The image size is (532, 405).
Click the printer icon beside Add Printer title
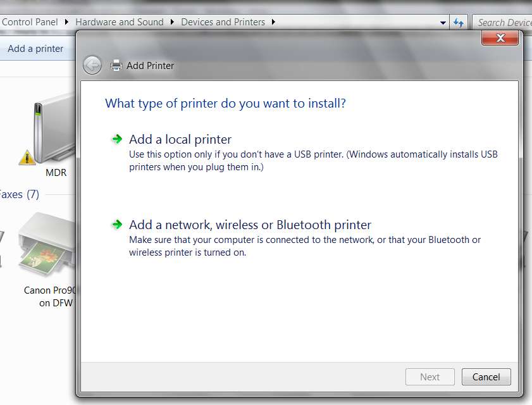click(x=116, y=65)
